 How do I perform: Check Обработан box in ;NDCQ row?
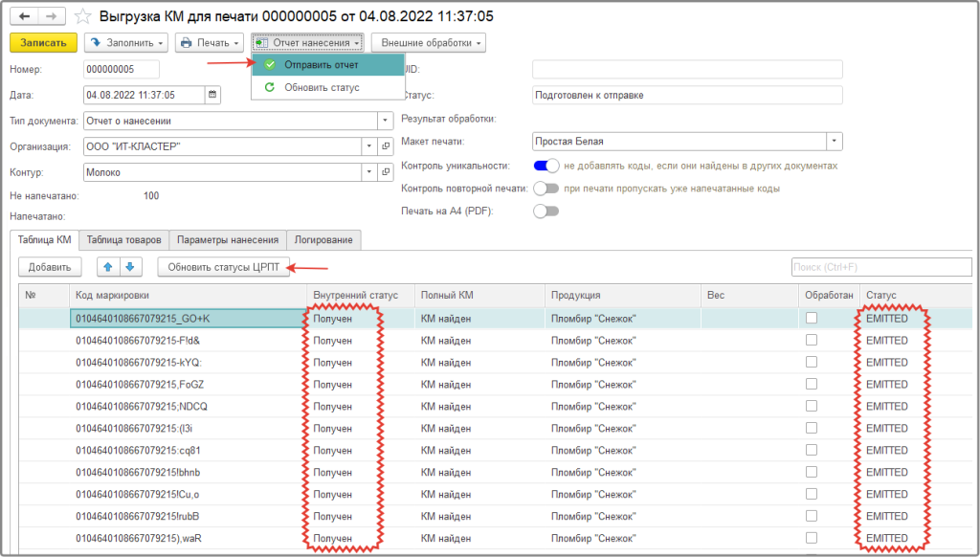coord(812,406)
